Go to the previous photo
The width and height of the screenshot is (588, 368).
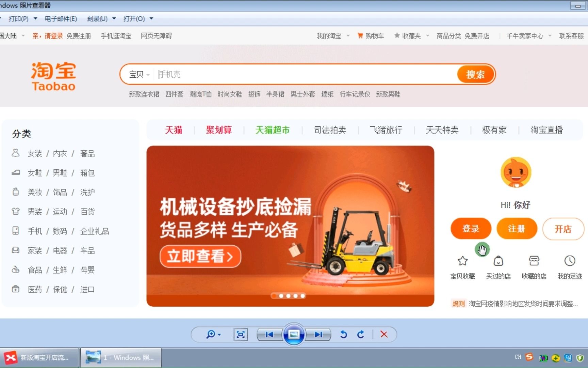click(x=269, y=335)
